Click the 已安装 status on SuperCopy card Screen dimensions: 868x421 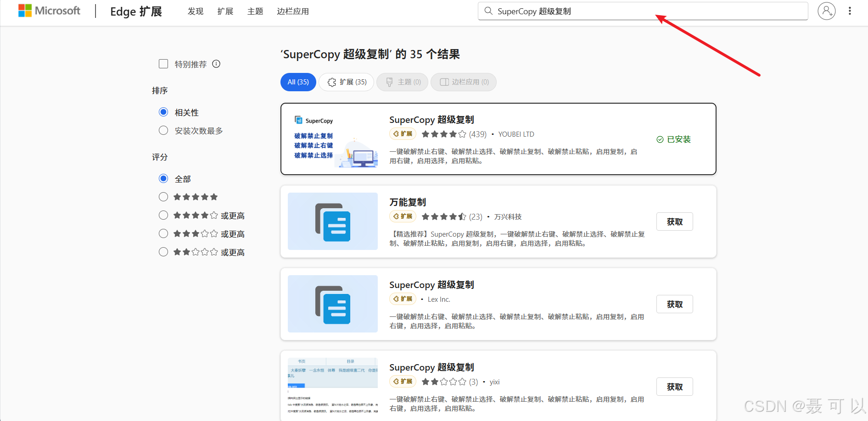(x=673, y=139)
